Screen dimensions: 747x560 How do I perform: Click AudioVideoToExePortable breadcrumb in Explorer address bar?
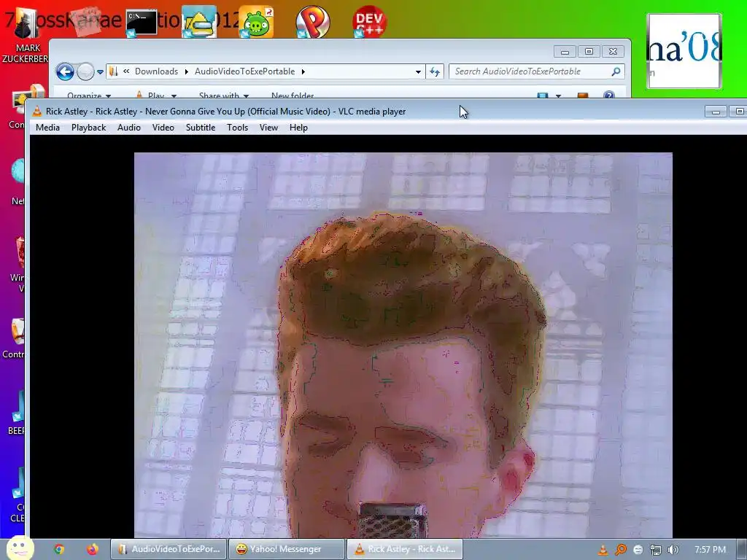tap(244, 71)
